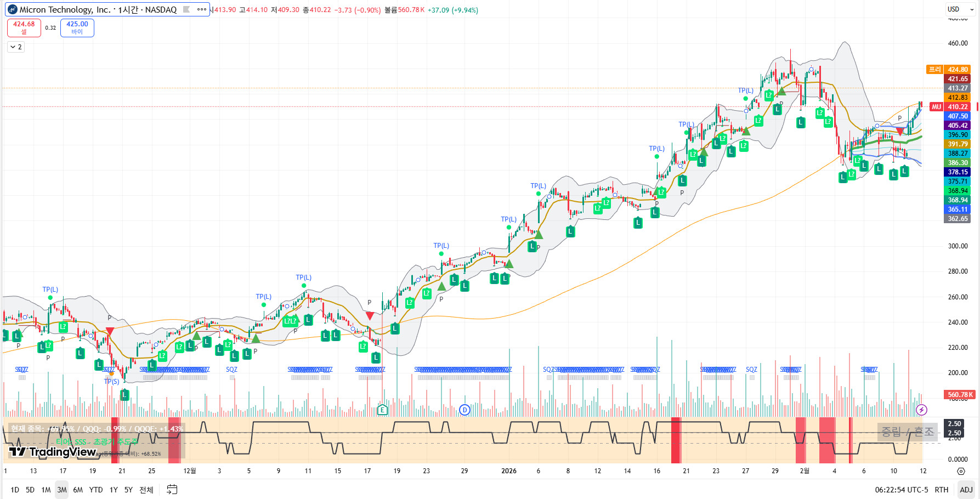980x499 pixels.
Task: Click the TP(S) label near November 21
Action: [111, 381]
